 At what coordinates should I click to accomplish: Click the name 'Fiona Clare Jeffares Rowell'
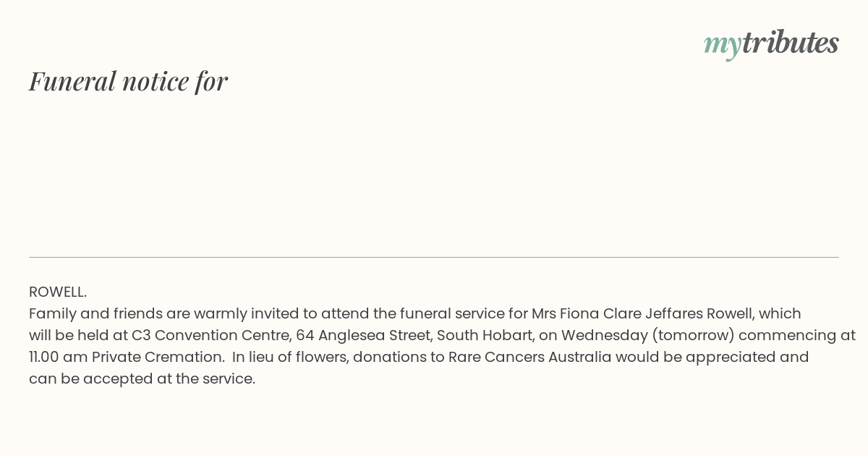658,313
